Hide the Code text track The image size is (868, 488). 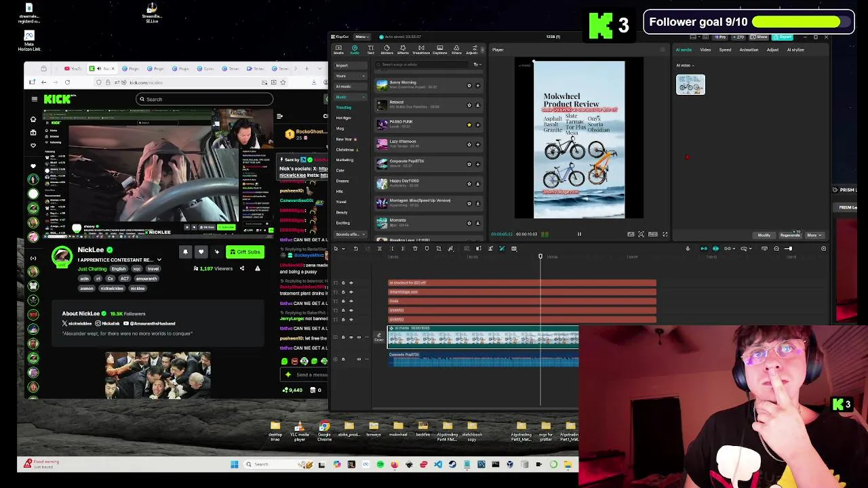(351, 301)
